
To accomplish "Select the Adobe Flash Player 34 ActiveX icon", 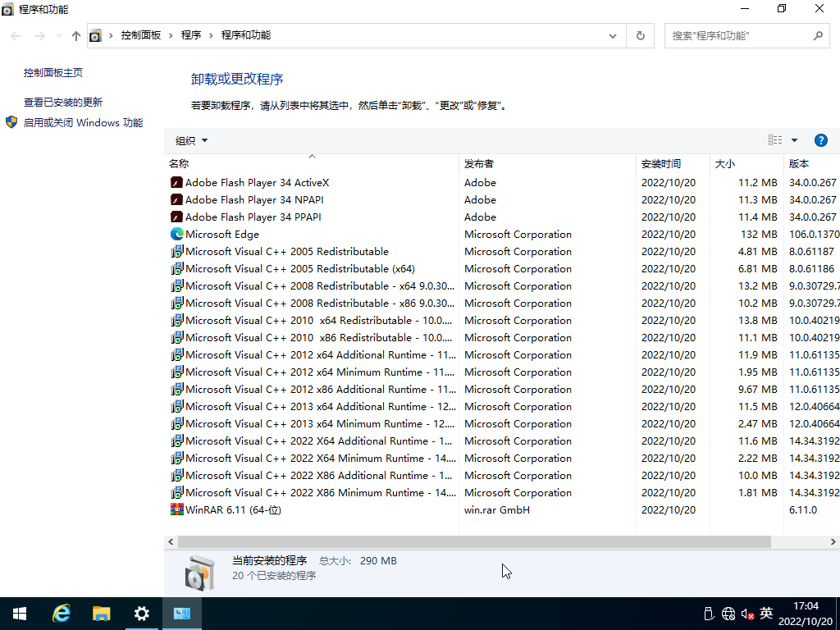I will coord(177,183).
